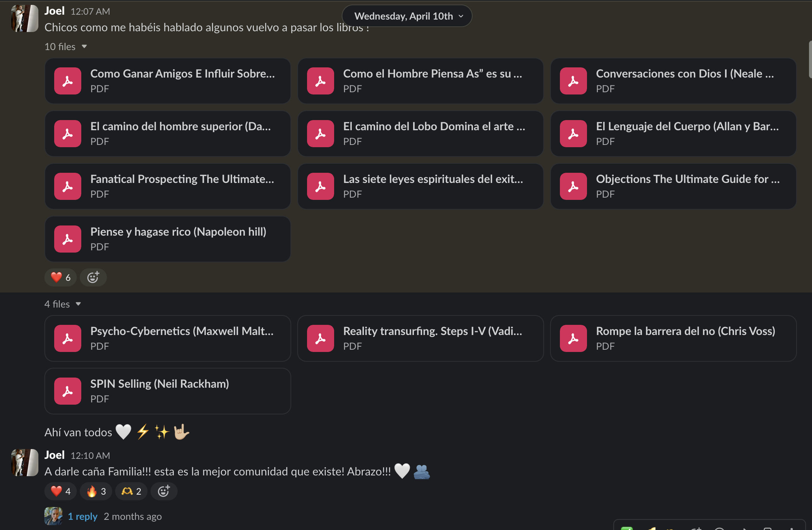
Task: Toggle the fire reaction with 3 votes
Action: point(96,491)
